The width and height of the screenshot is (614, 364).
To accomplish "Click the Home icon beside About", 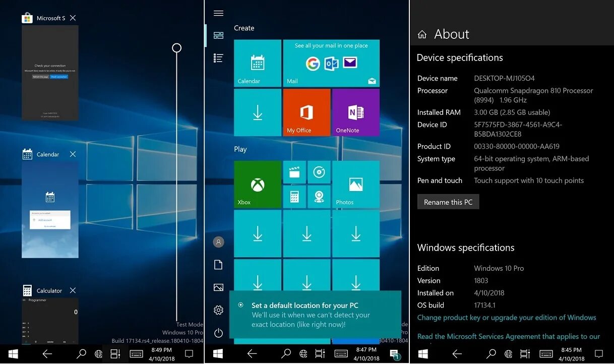I will click(422, 34).
